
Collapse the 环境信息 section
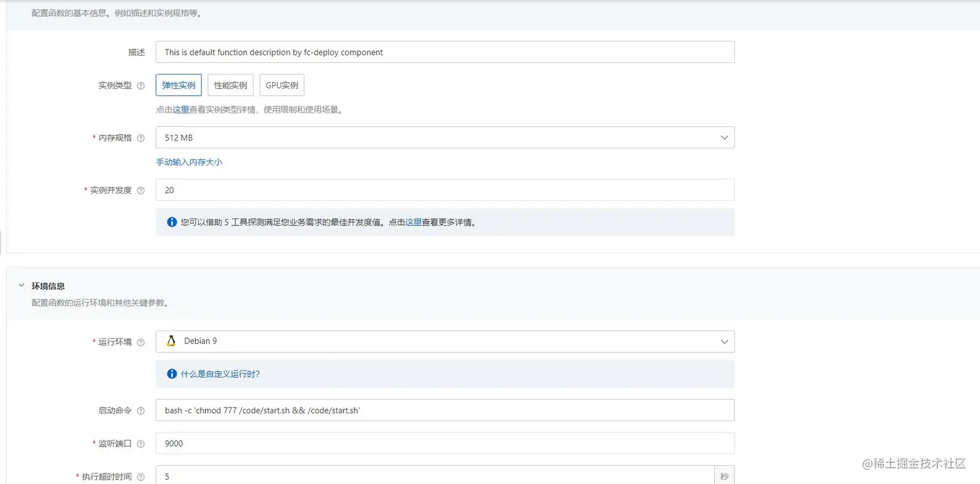pos(21,285)
